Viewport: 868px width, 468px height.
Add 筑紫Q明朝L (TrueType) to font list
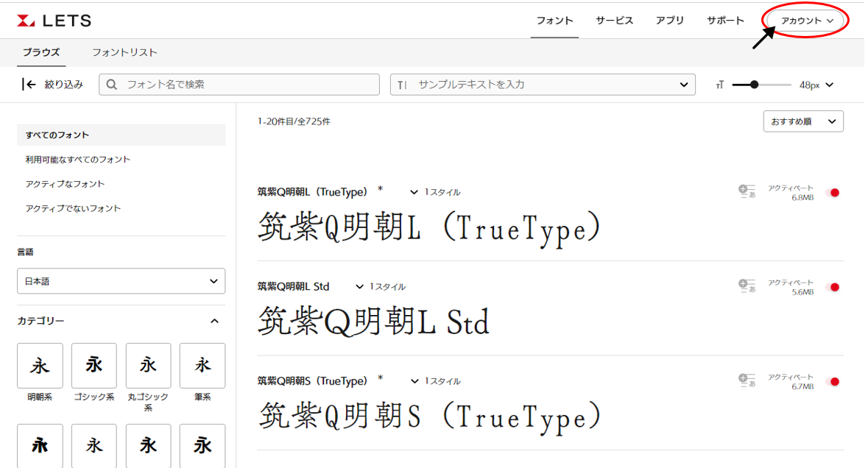coord(747,191)
